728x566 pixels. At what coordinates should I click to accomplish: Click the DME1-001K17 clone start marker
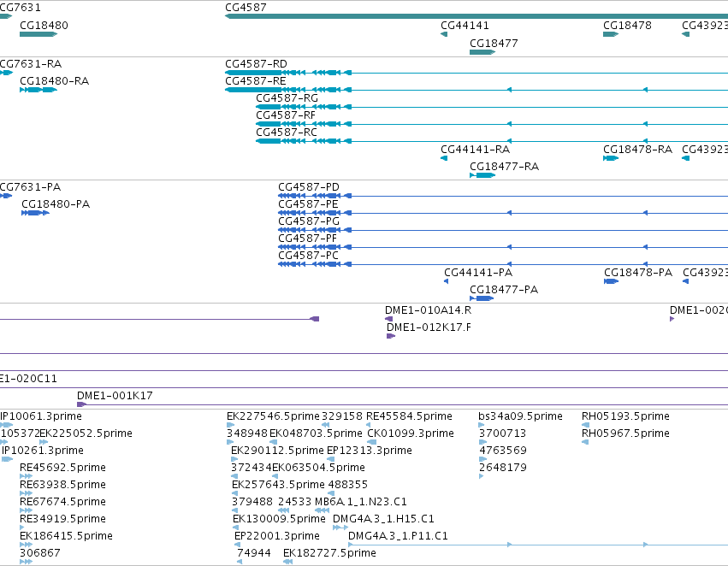81,404
